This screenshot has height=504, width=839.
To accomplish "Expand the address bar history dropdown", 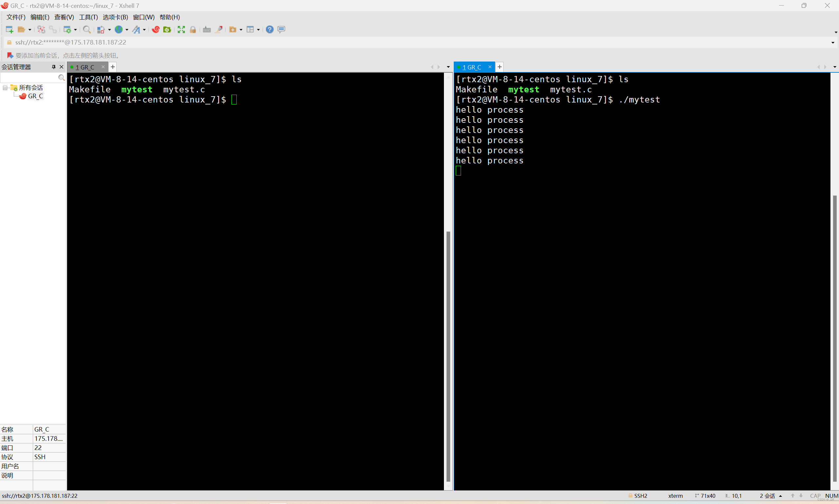I will point(832,43).
